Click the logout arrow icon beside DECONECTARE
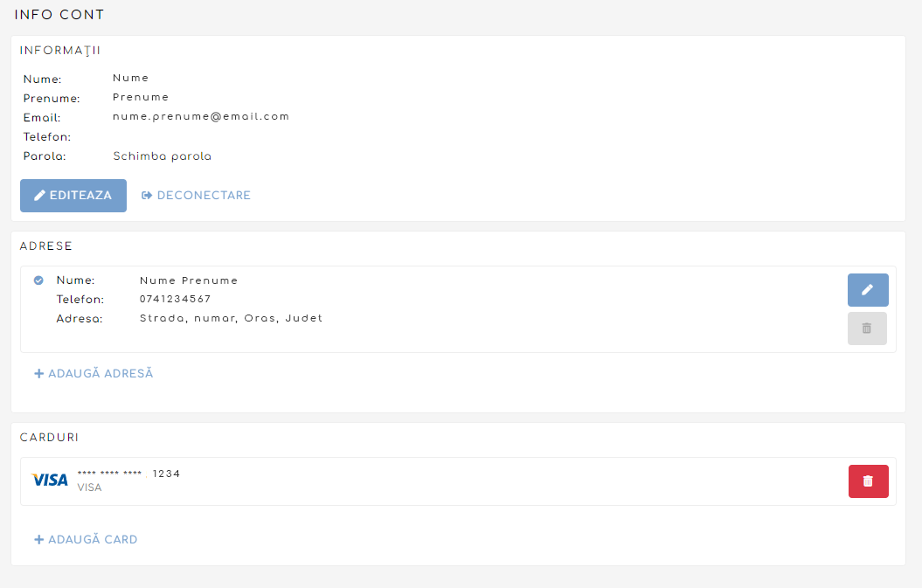The height and width of the screenshot is (588, 922). pyautogui.click(x=147, y=196)
